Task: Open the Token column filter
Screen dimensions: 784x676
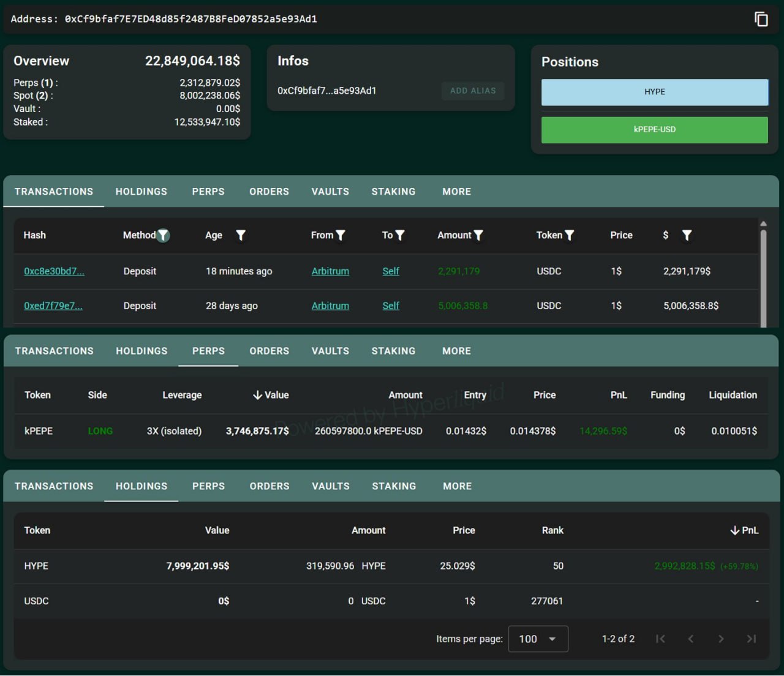Action: tap(569, 235)
